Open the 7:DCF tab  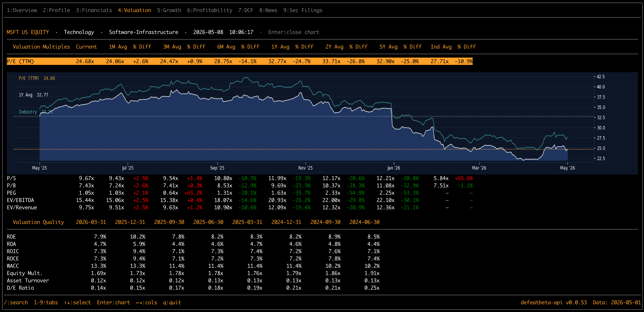click(x=246, y=10)
